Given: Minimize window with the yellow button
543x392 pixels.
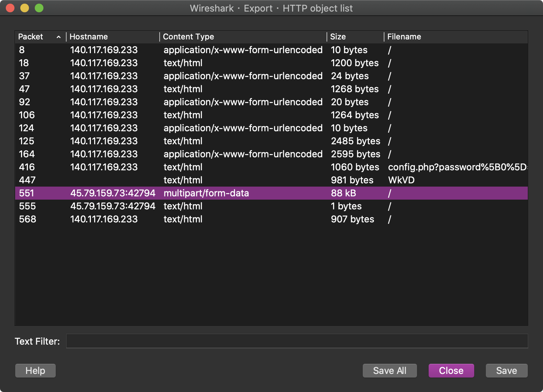Looking at the screenshot, I should click(25, 8).
